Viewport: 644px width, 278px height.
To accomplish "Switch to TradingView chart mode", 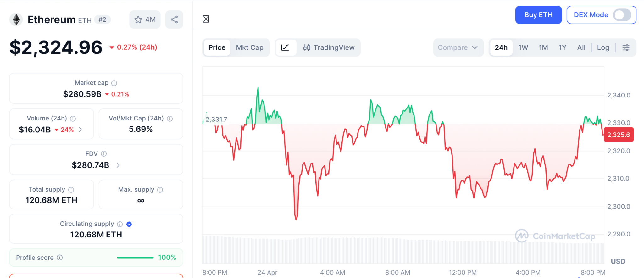I will (329, 47).
